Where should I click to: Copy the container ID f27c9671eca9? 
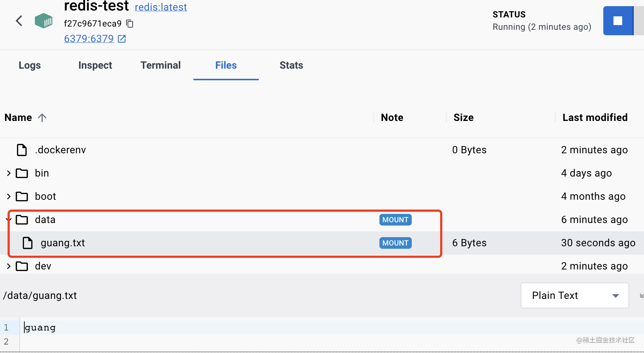point(130,24)
